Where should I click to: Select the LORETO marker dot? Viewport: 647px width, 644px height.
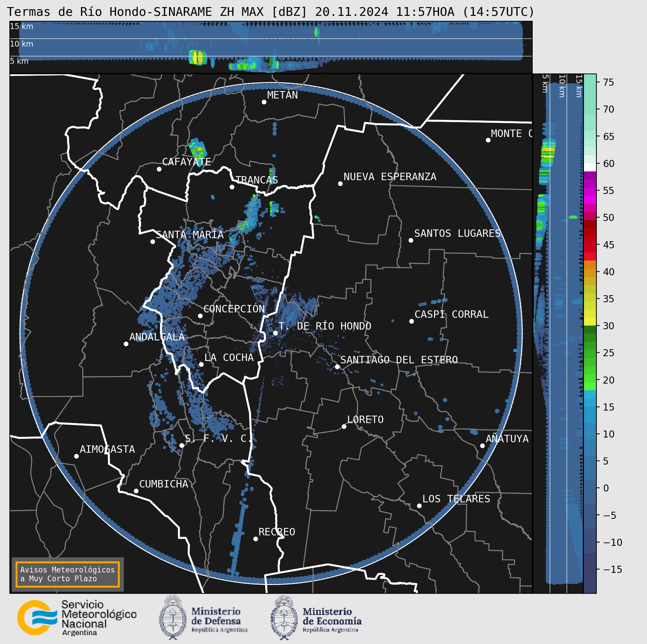tap(344, 426)
